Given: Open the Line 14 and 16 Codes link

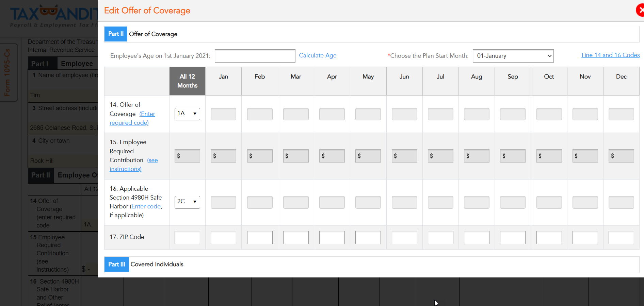Looking at the screenshot, I should (610, 55).
